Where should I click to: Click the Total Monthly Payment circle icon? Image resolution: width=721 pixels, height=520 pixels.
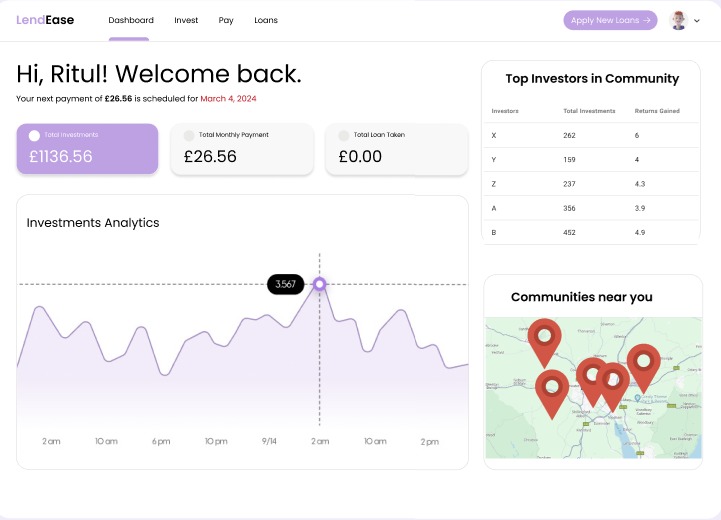189,135
